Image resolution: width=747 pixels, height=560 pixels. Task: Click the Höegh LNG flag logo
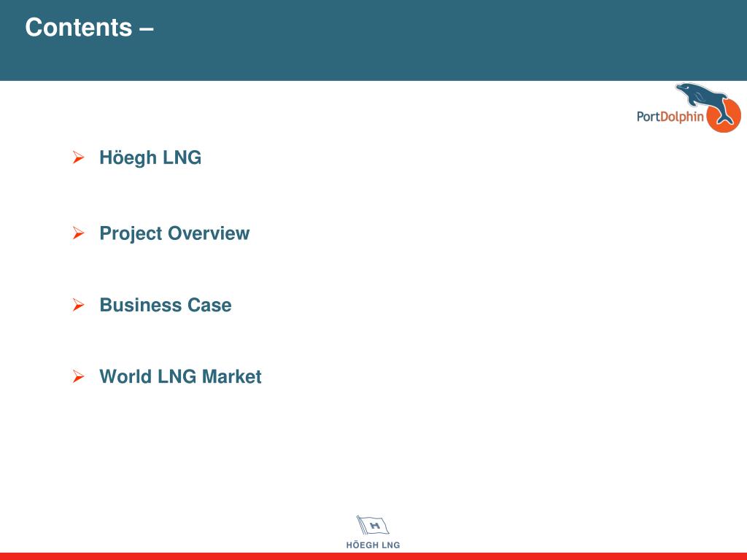(x=373, y=526)
